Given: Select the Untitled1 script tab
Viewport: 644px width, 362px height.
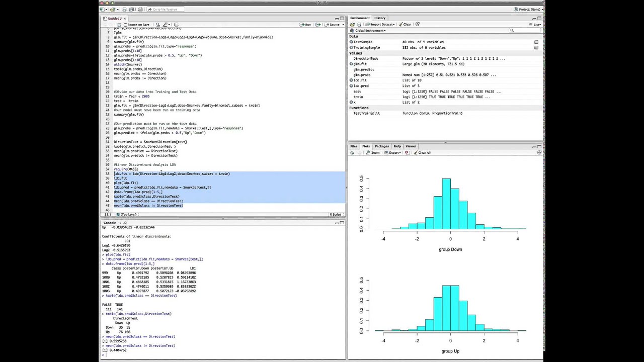Looking at the screenshot, I should [114, 19].
